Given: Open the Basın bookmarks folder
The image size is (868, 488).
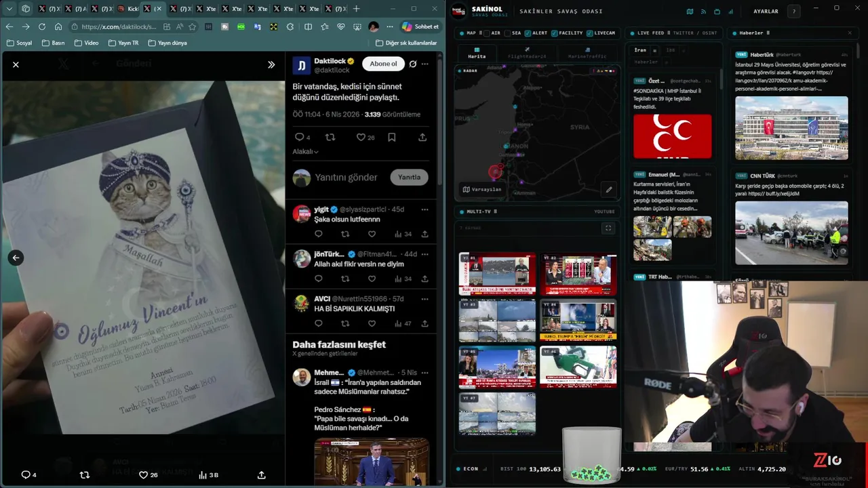Looking at the screenshot, I should (x=53, y=43).
